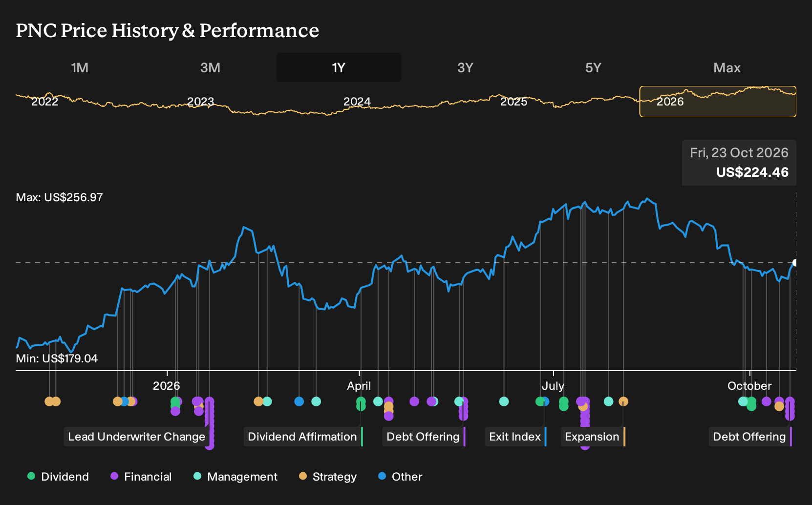812x505 pixels.
Task: Click the Min: US$179.04 label
Action: [57, 358]
